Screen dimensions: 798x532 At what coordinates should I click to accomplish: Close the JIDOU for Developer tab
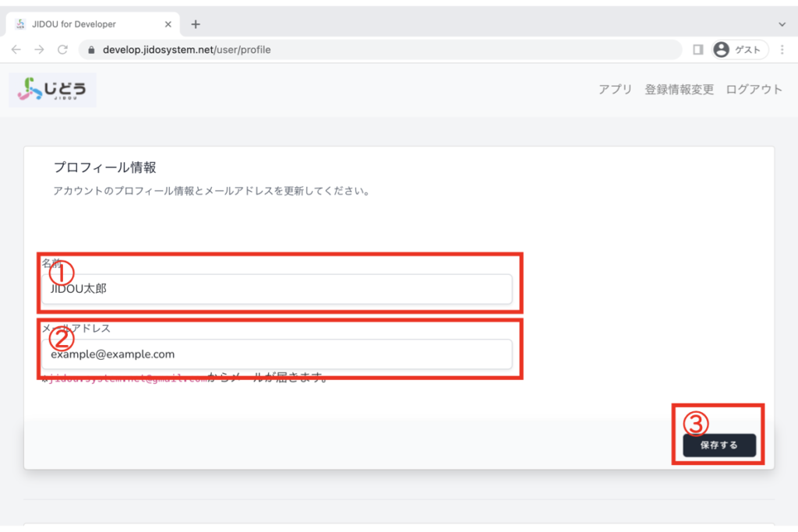(x=168, y=24)
